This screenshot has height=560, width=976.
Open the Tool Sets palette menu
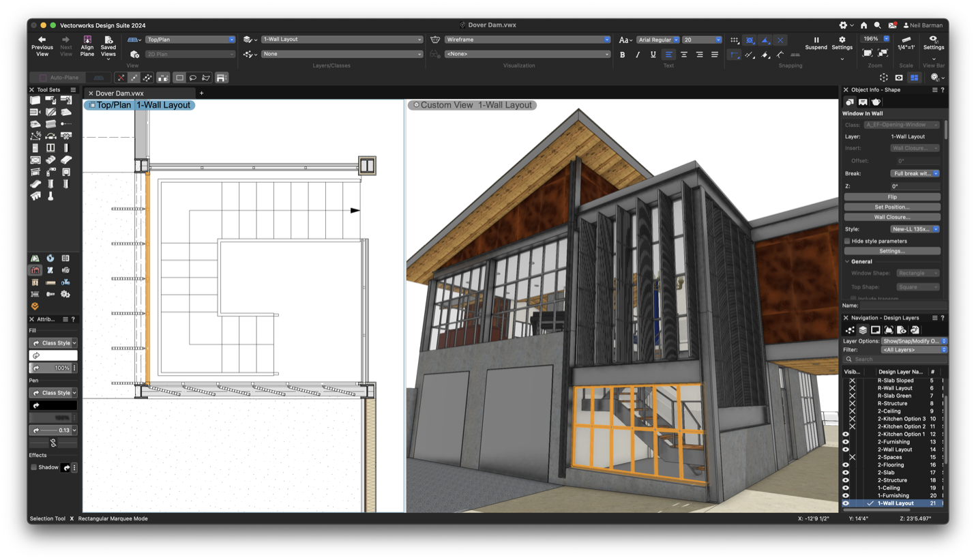73,89
